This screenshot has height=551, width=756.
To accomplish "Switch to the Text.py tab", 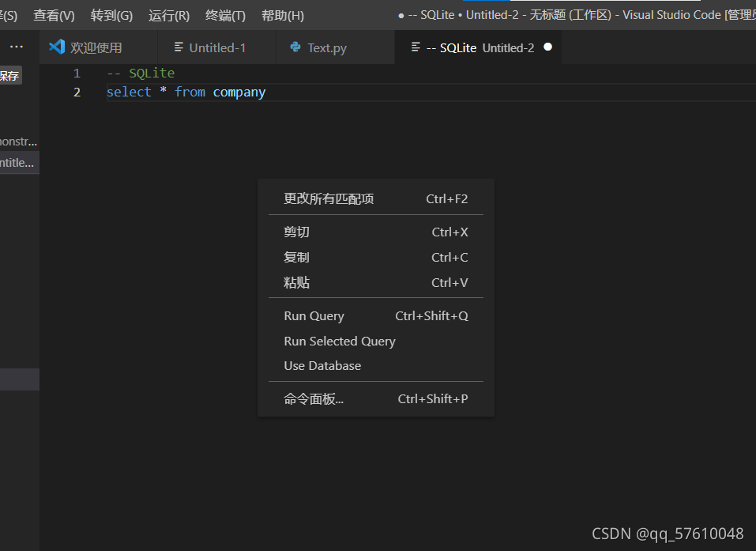I will tap(335, 47).
